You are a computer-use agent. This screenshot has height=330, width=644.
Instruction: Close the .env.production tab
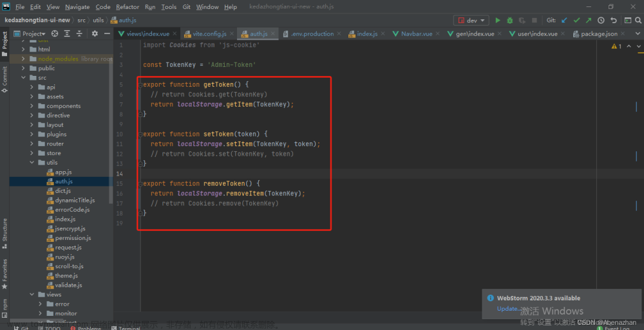point(339,33)
